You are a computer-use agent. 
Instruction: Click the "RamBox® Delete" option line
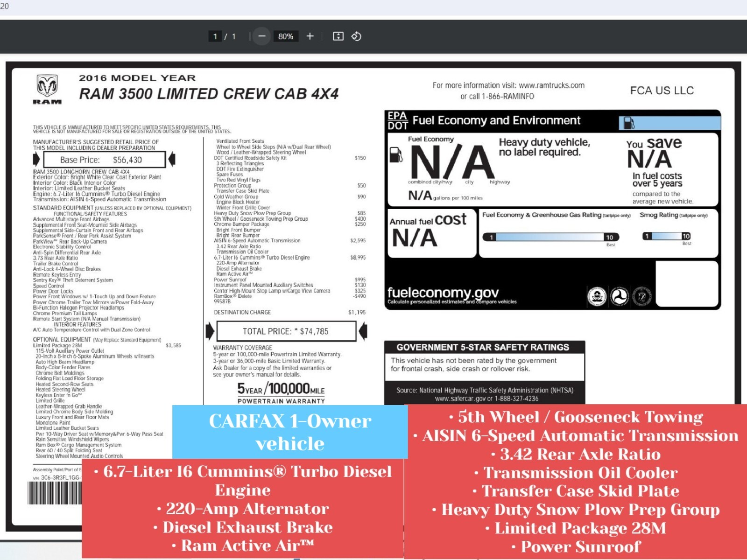click(x=233, y=296)
